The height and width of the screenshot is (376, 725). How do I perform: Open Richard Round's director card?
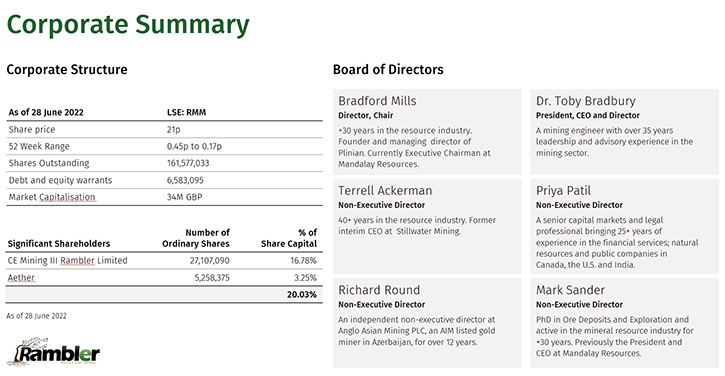click(427, 323)
